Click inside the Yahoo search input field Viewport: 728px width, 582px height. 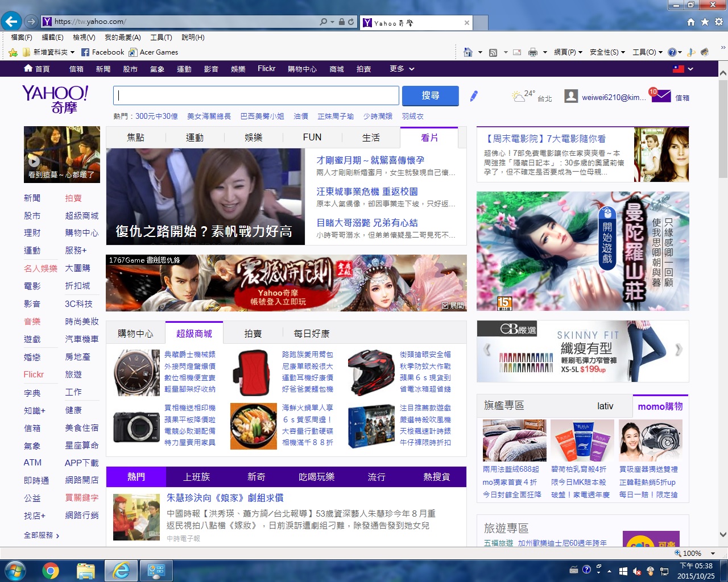pyautogui.click(x=256, y=95)
